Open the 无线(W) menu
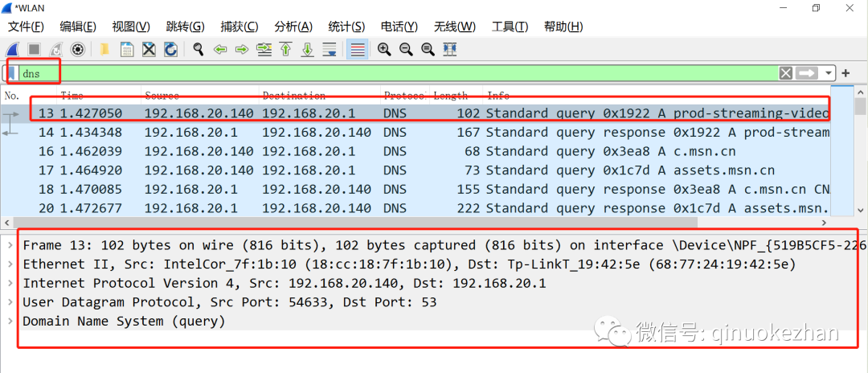Image resolution: width=868 pixels, height=373 pixels. pyautogui.click(x=454, y=27)
